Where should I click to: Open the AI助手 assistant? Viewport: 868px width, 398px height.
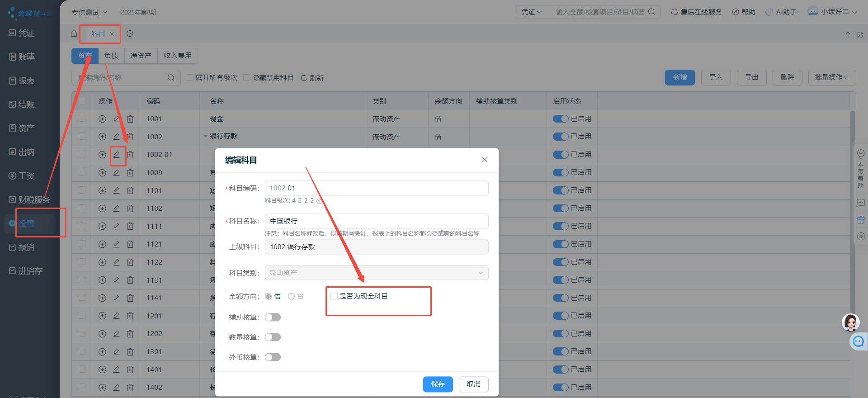point(781,12)
